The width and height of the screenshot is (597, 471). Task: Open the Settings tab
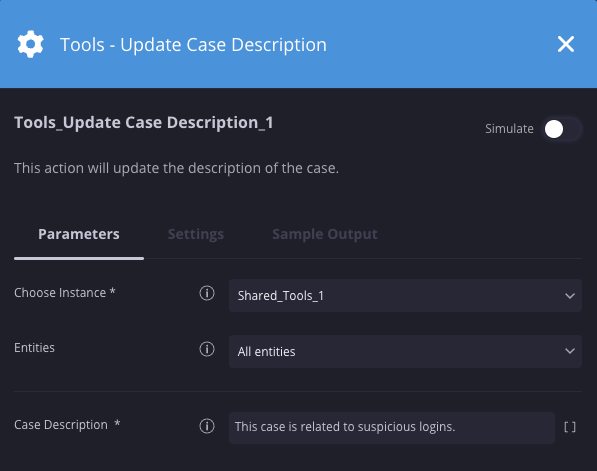196,234
